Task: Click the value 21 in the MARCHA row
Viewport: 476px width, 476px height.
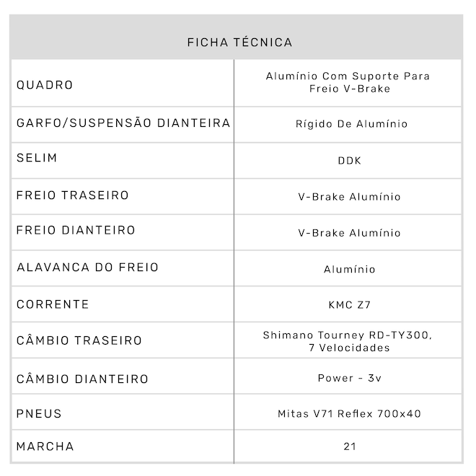Action: 349,446
